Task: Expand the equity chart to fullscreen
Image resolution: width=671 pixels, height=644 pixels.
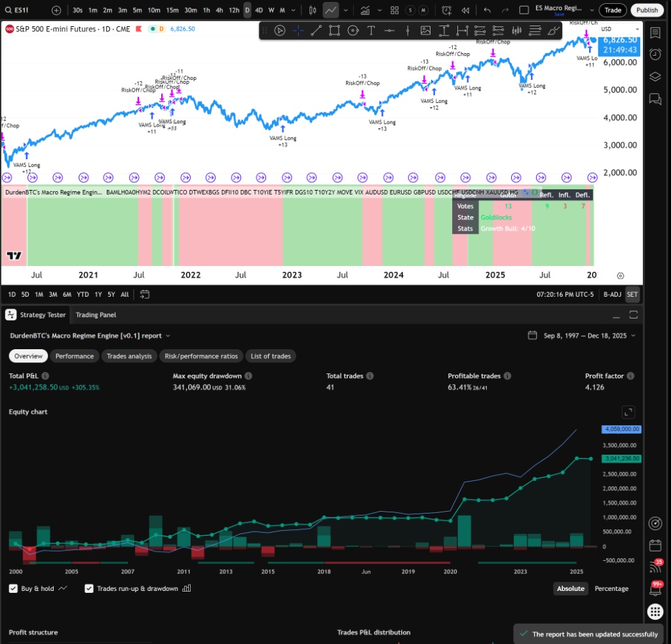Action: 628,412
